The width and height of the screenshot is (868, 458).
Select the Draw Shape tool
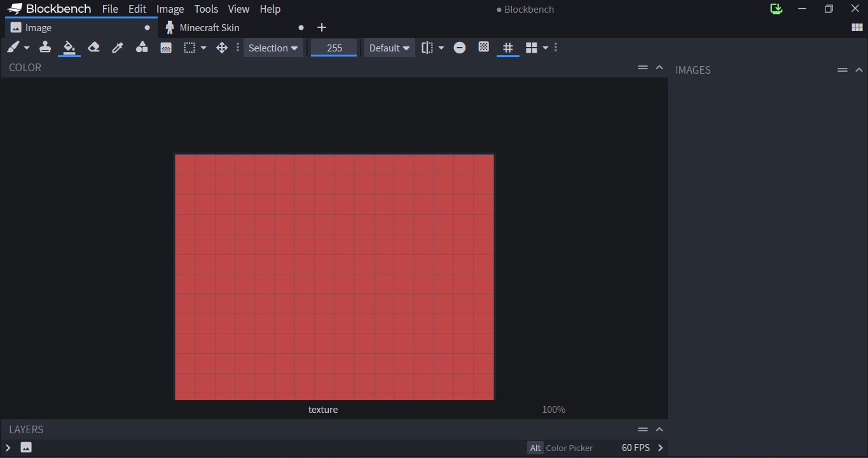[141, 48]
